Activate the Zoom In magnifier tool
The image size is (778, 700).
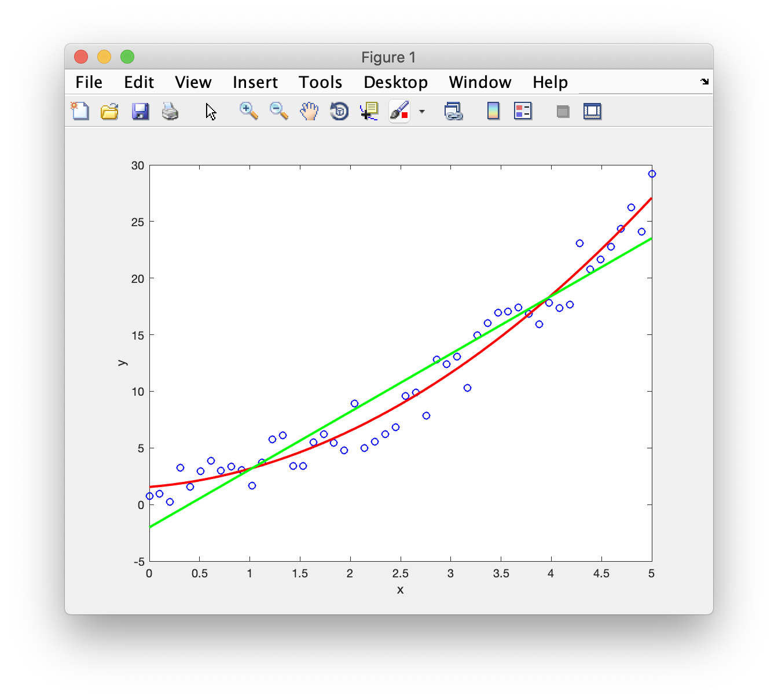(x=249, y=110)
